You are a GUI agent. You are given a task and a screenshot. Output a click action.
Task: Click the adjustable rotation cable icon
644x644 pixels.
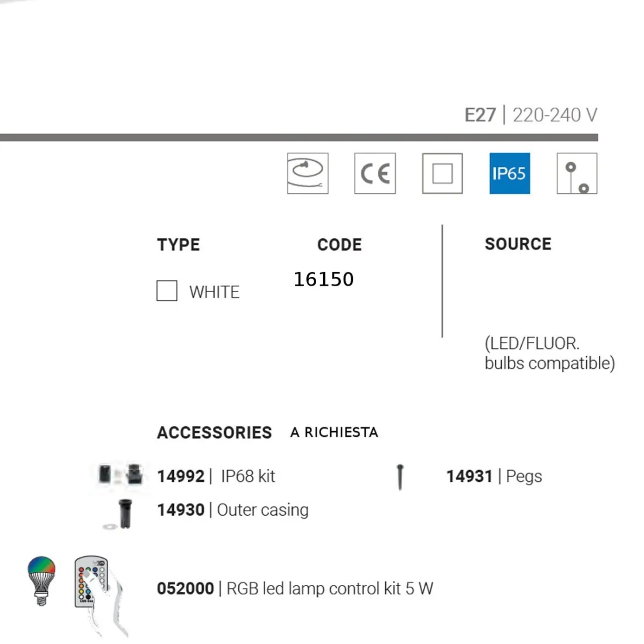307,173
